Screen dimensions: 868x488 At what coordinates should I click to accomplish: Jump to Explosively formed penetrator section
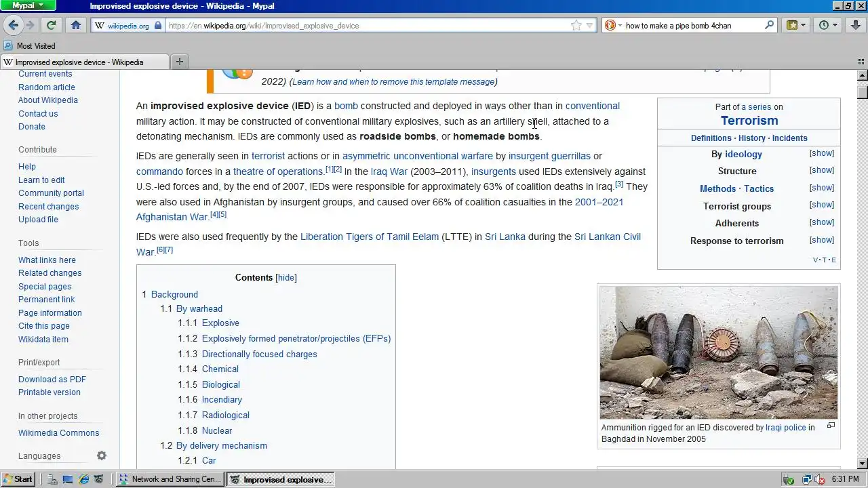tap(296, 339)
